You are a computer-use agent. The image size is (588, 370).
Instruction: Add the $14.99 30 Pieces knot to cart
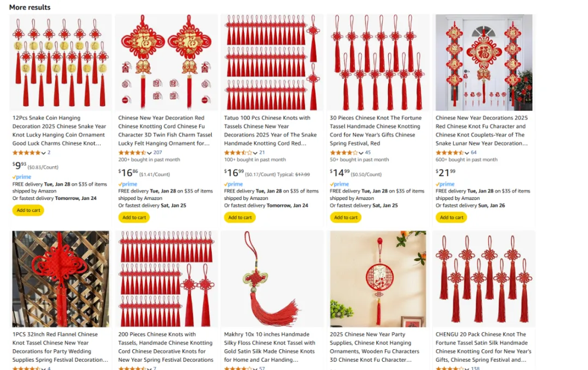[x=345, y=217]
